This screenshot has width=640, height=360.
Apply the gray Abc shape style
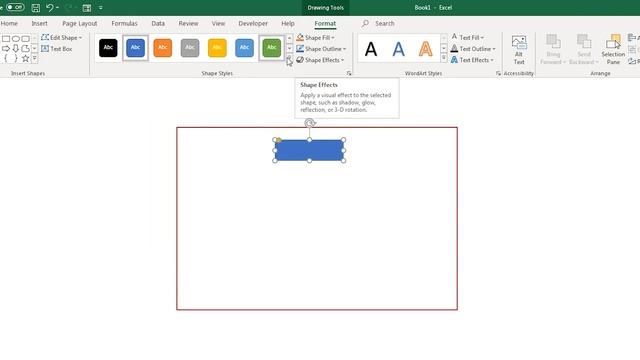[x=190, y=48]
